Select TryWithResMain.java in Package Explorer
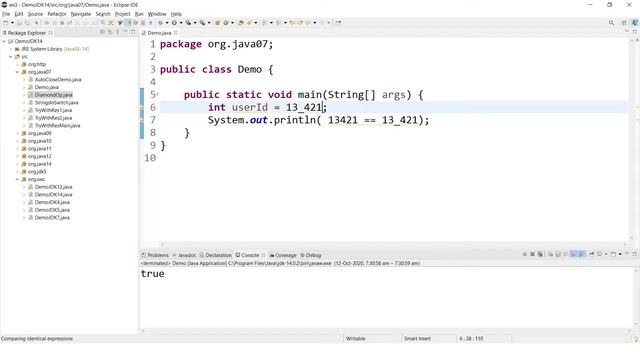Screen dimensions: 640x360 57,126
